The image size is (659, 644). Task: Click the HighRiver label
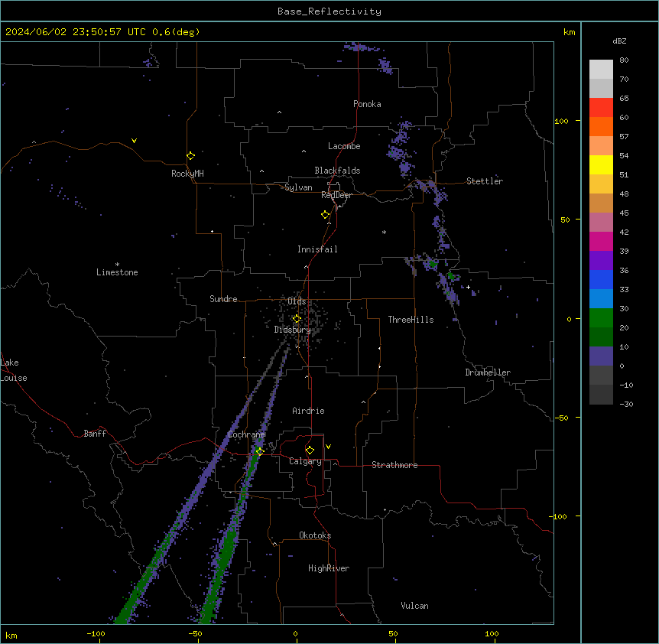click(328, 568)
